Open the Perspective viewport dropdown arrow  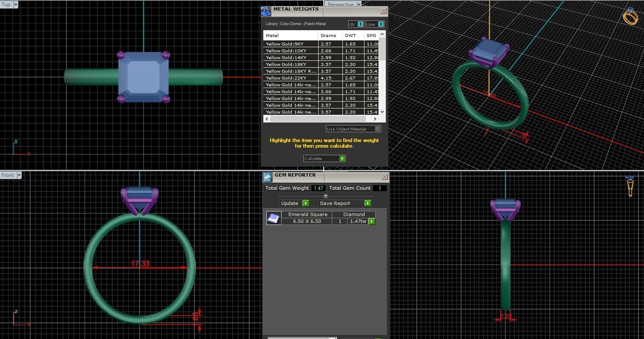click(x=359, y=4)
